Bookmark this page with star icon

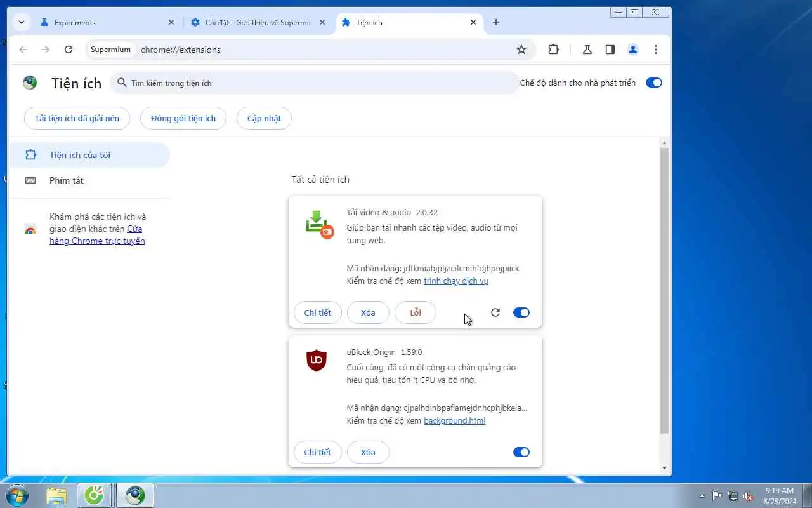(521, 50)
